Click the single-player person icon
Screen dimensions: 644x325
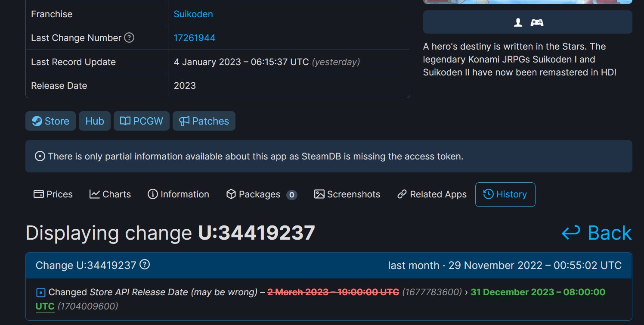518,22
